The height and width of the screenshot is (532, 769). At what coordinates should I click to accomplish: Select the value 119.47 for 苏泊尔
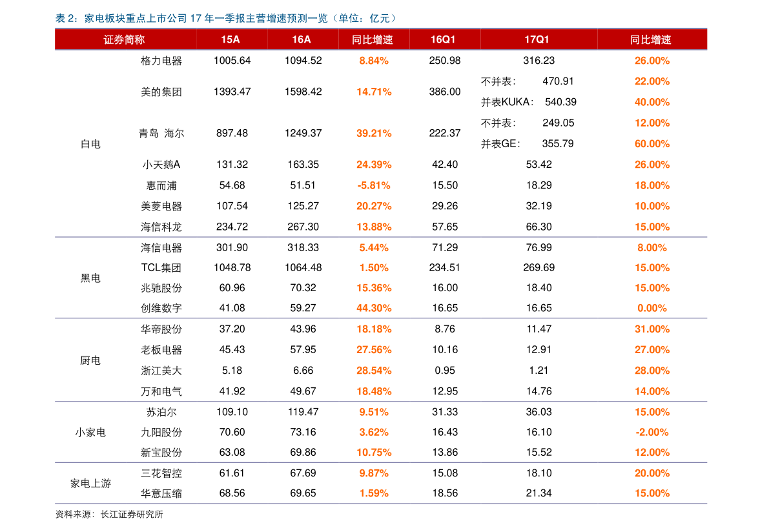point(303,413)
